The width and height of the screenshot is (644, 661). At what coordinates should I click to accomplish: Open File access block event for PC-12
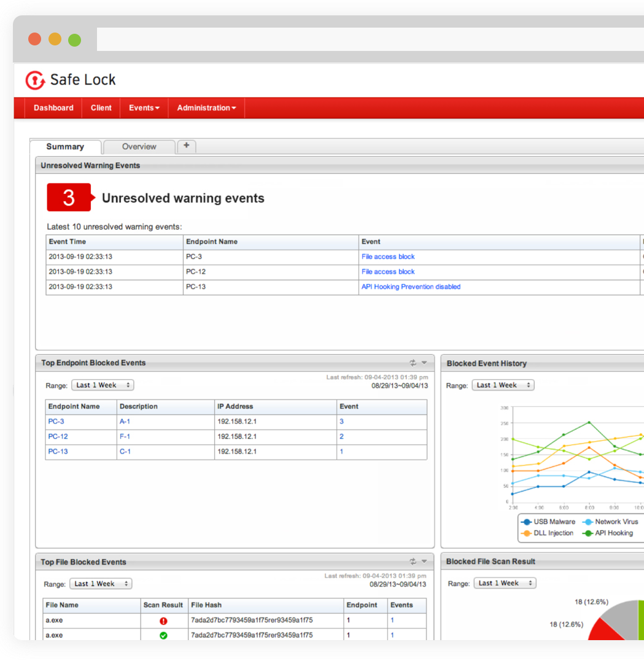click(x=388, y=272)
